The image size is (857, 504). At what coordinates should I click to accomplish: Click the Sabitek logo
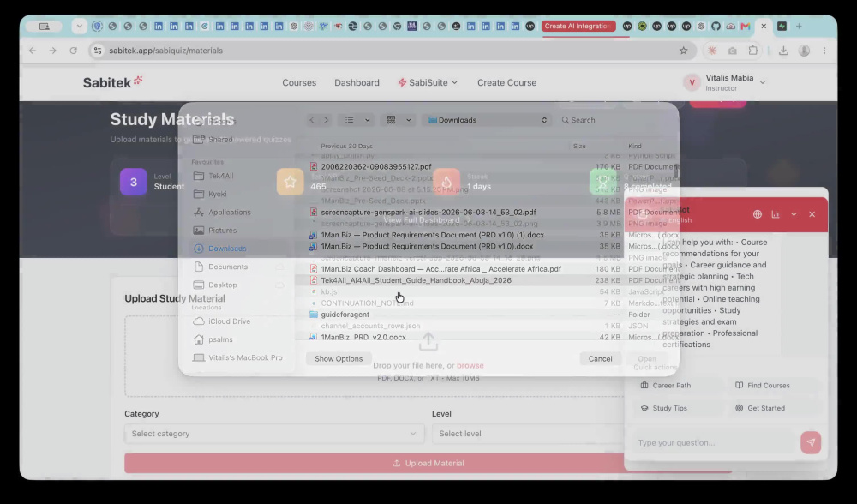tap(112, 82)
